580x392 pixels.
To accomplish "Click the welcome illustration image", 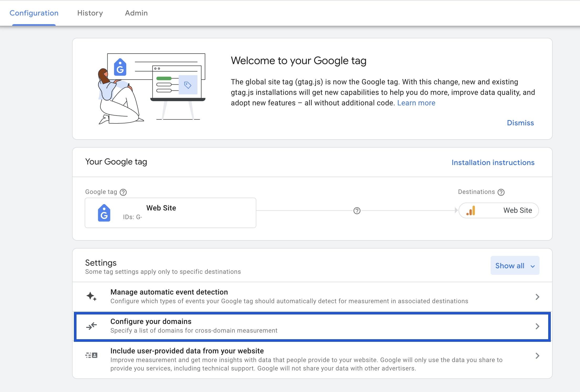I will coord(151,89).
